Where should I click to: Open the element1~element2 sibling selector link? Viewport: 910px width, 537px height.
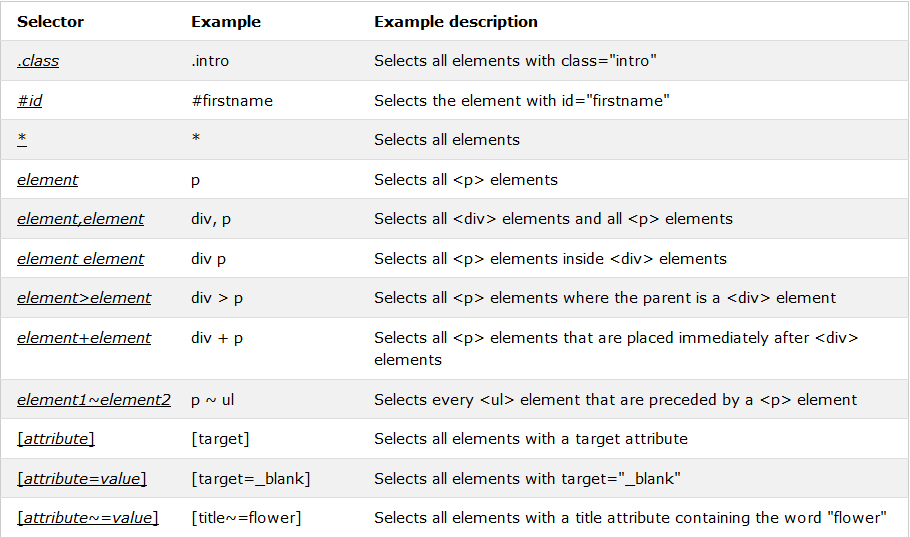pyautogui.click(x=94, y=400)
